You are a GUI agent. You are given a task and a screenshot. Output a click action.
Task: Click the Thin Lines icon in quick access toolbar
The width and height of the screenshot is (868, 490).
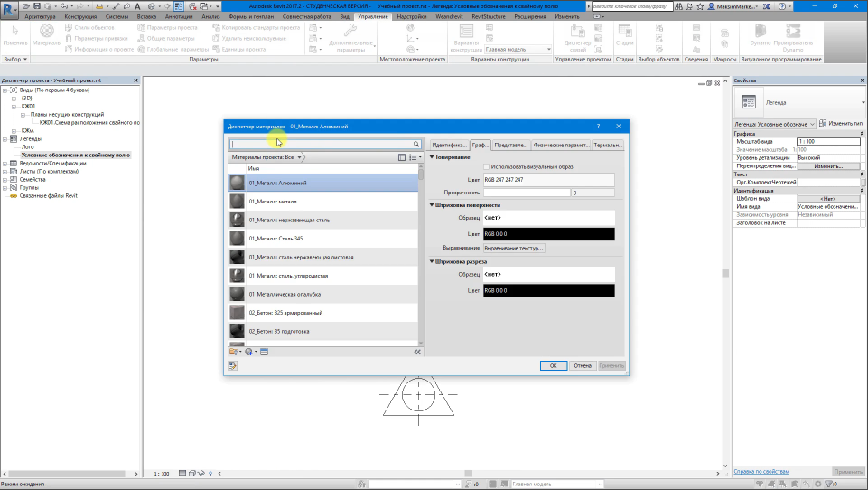coord(179,6)
